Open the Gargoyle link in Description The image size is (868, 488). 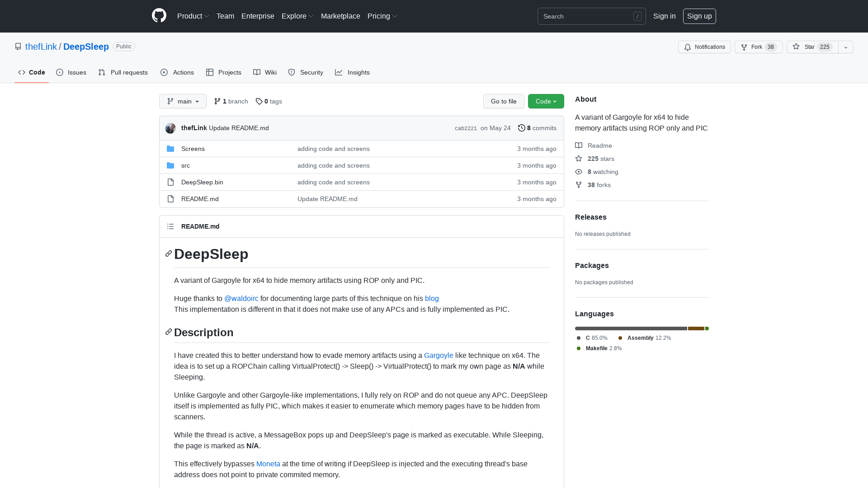tap(439, 356)
